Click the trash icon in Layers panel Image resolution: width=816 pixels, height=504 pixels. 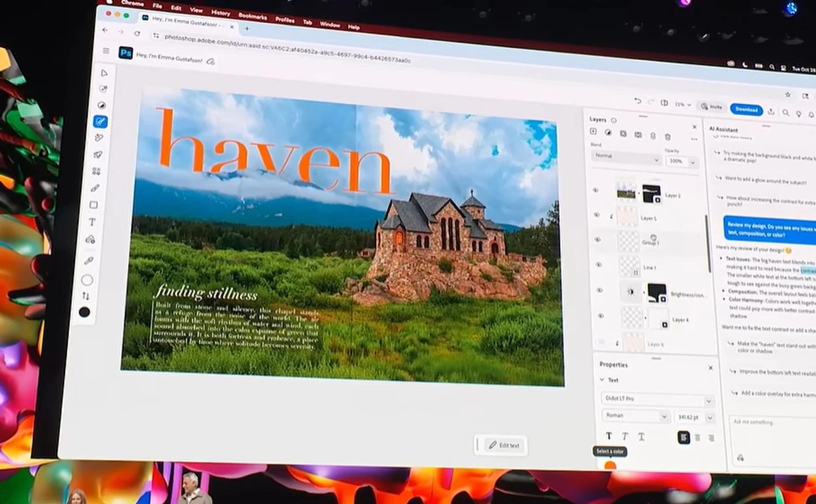click(667, 136)
